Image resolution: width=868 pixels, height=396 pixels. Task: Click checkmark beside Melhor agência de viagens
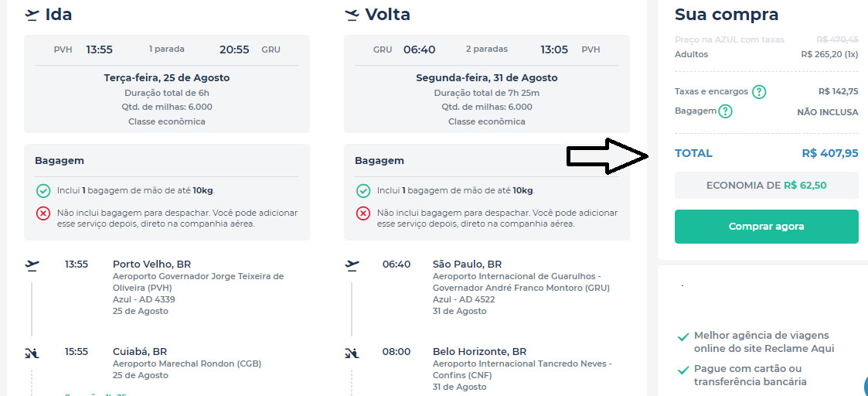[x=682, y=337]
